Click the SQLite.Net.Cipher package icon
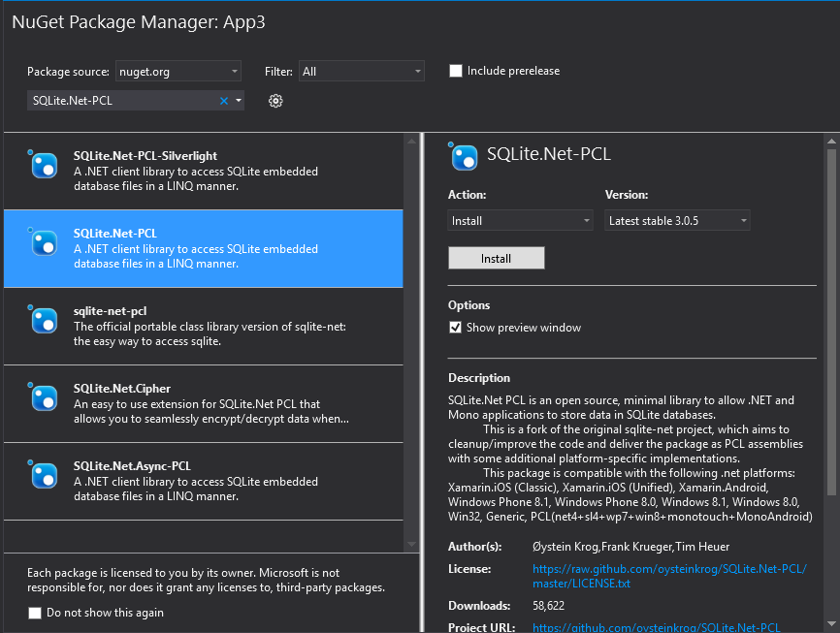This screenshot has height=633, width=840. point(45,399)
